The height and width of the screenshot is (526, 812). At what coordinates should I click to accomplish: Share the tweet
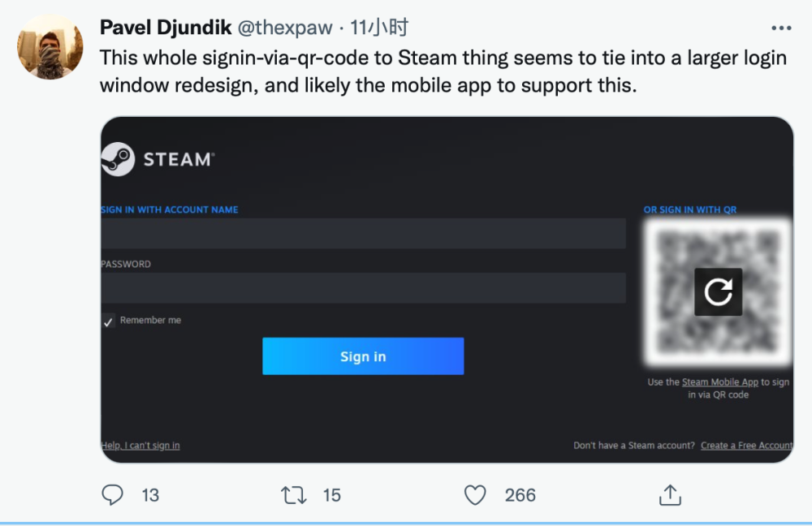pyautogui.click(x=669, y=495)
